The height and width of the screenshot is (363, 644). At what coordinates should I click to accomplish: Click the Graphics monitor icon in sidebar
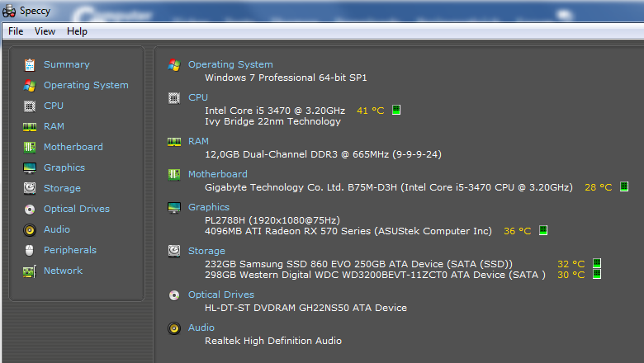coord(30,167)
